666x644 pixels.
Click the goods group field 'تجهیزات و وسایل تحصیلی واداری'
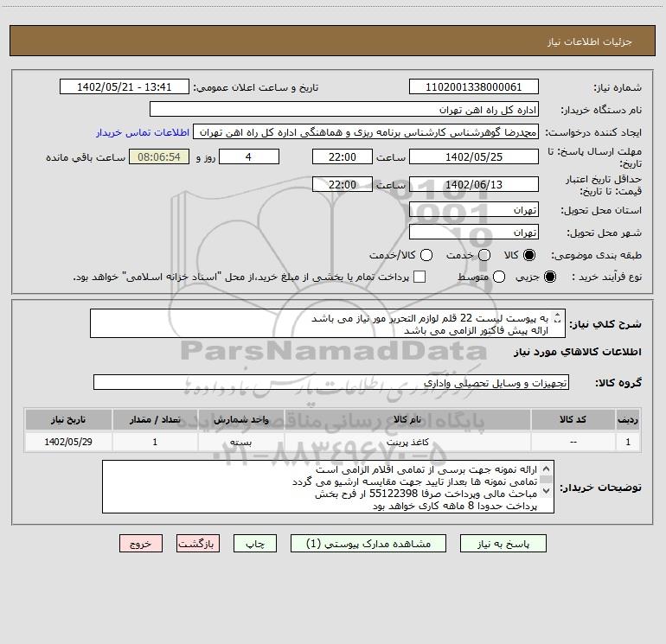331,383
